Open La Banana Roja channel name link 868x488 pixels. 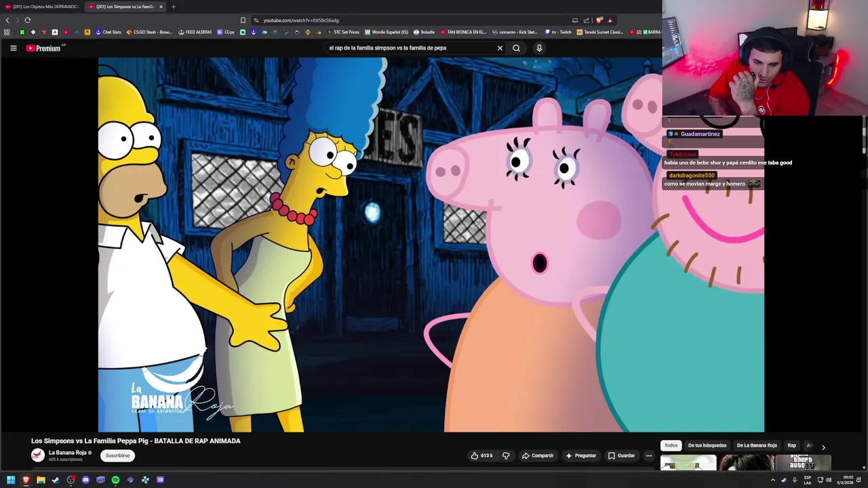67,453
